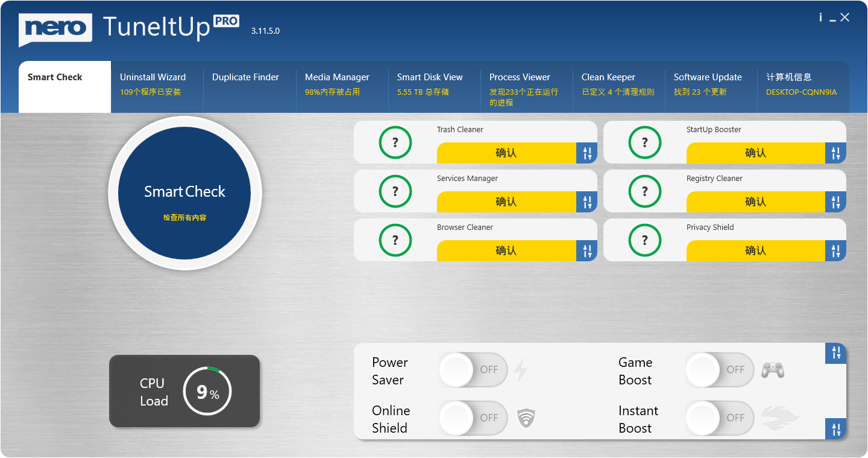Open the Clean Keeper tab
The image size is (868, 458).
619,87
